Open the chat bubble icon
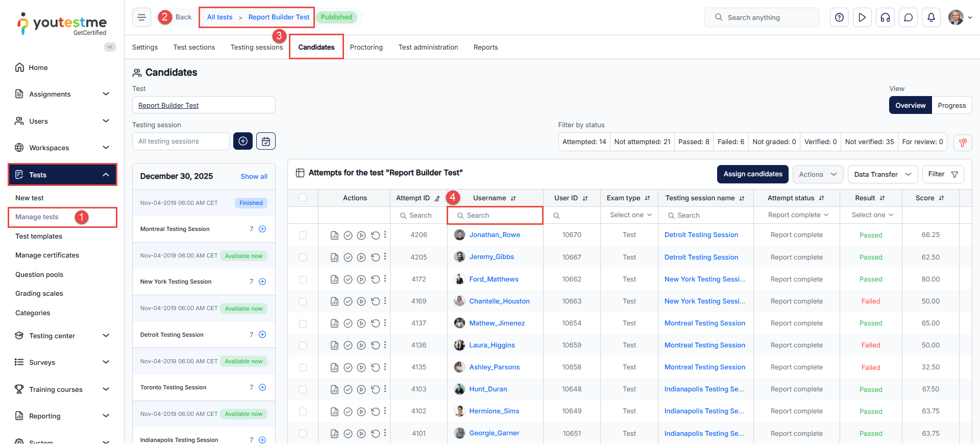This screenshot has width=980, height=444. [x=908, y=17]
